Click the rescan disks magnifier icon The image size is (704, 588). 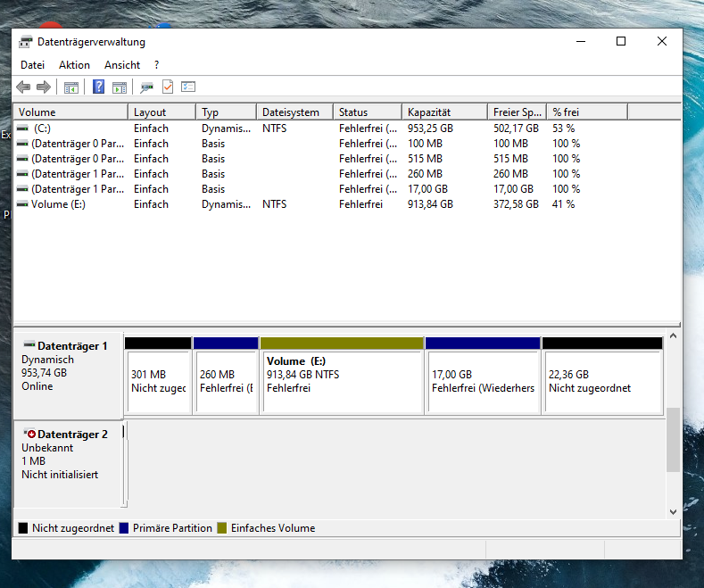(146, 87)
